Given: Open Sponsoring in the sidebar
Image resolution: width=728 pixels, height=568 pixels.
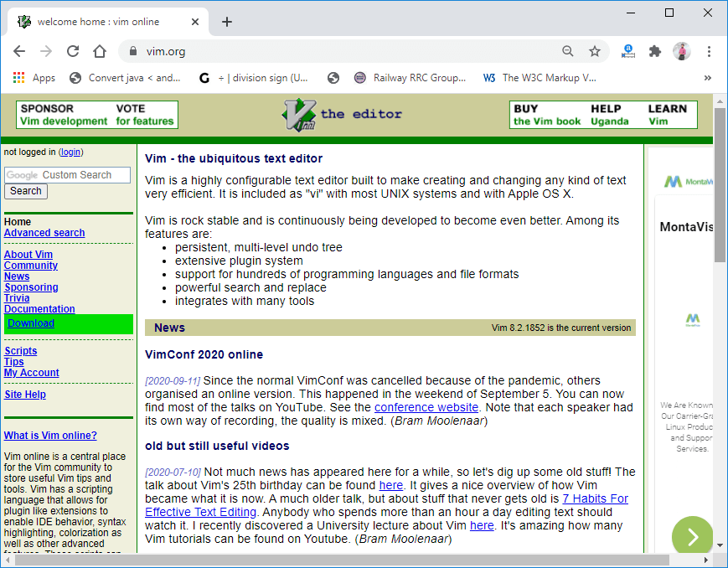Looking at the screenshot, I should [x=31, y=287].
